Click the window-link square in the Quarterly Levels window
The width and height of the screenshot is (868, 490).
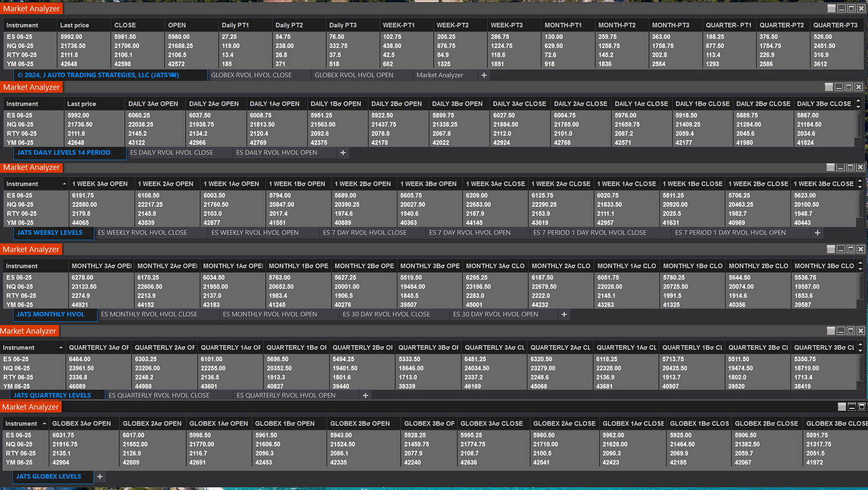point(831,331)
